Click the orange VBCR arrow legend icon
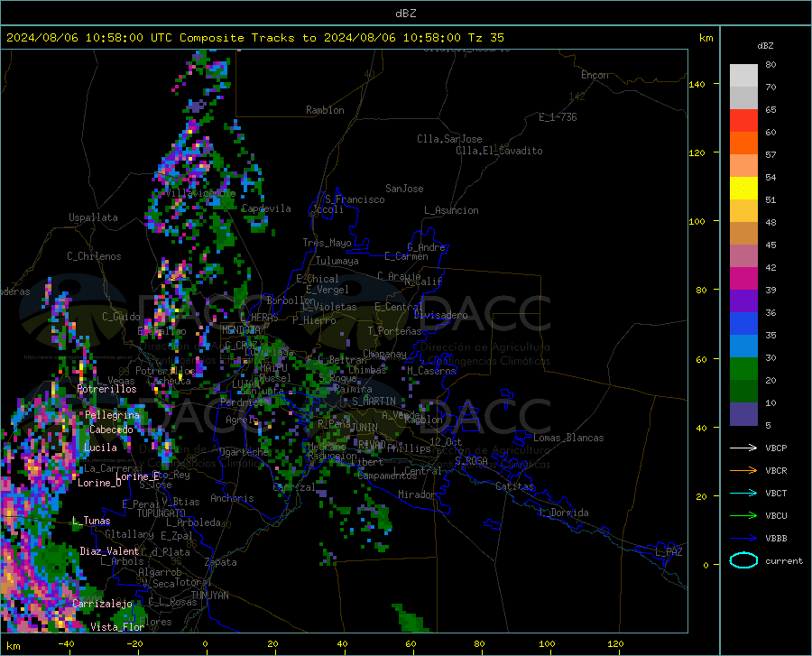The height and width of the screenshot is (656, 812). tap(743, 471)
